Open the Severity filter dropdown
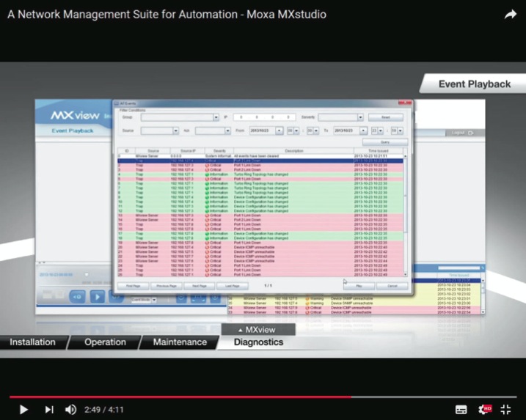 360,117
